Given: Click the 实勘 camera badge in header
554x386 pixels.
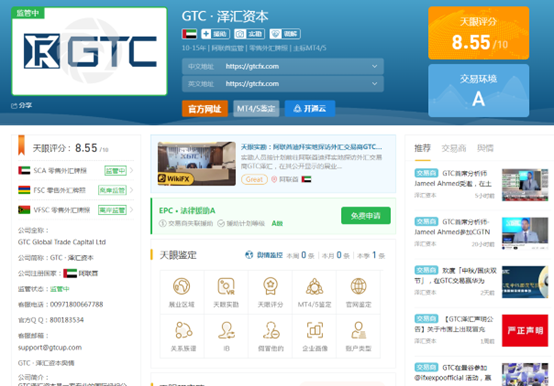Looking at the screenshot, I should point(249,34).
